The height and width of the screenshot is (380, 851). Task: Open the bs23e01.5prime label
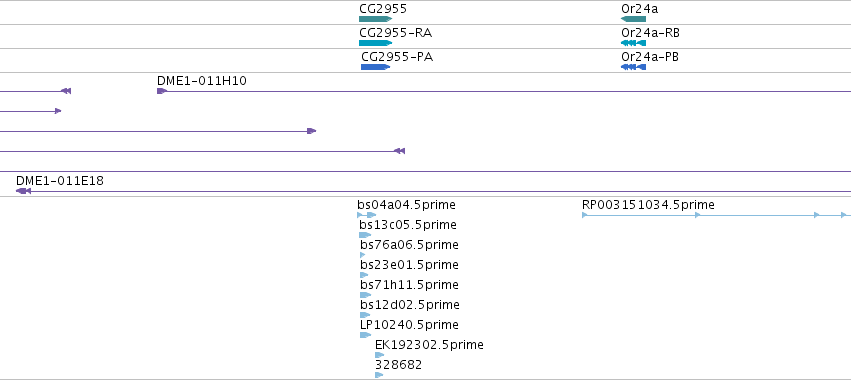click(x=409, y=265)
